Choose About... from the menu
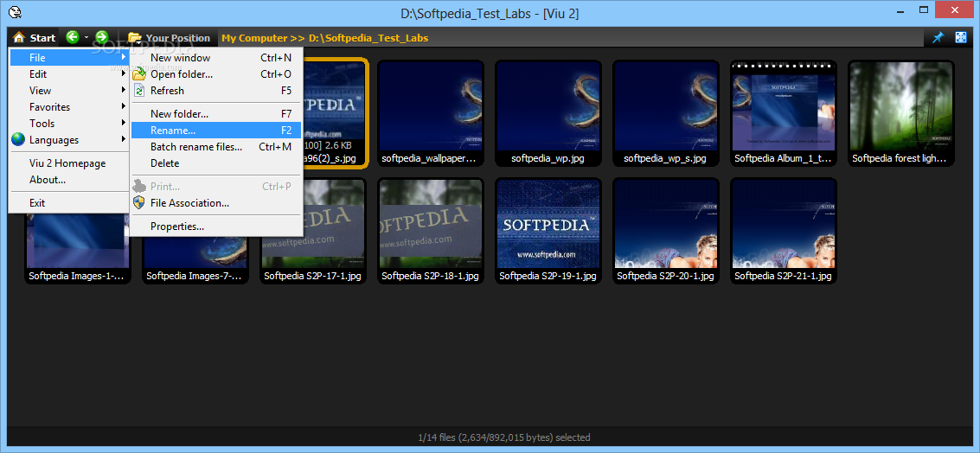 coord(68,179)
